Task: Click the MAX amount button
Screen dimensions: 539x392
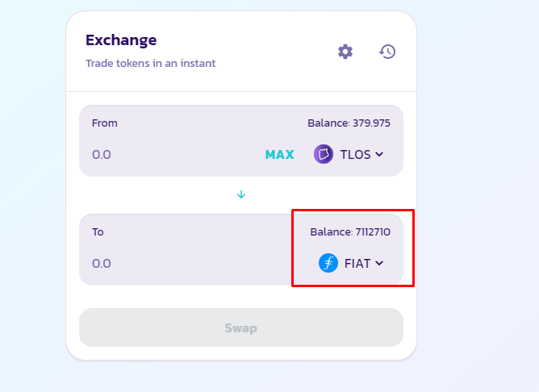Action: pyautogui.click(x=279, y=155)
